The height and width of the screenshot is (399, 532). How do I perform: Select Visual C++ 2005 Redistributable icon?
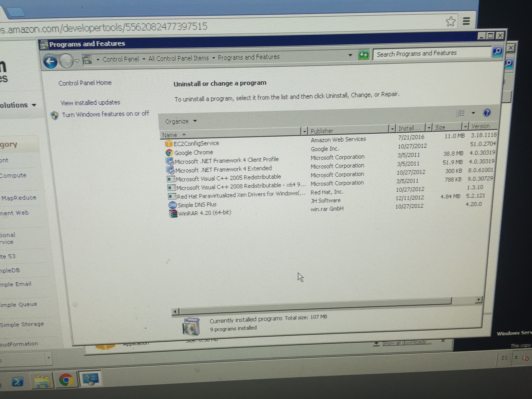[171, 179]
